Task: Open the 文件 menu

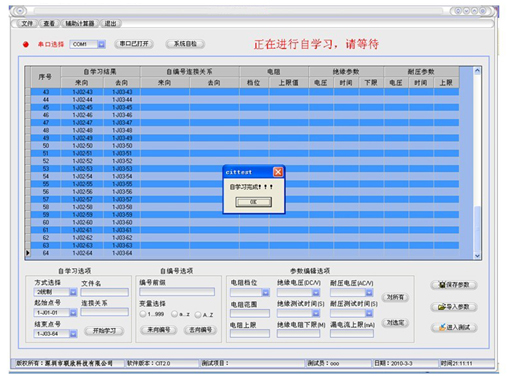Action: pos(26,23)
